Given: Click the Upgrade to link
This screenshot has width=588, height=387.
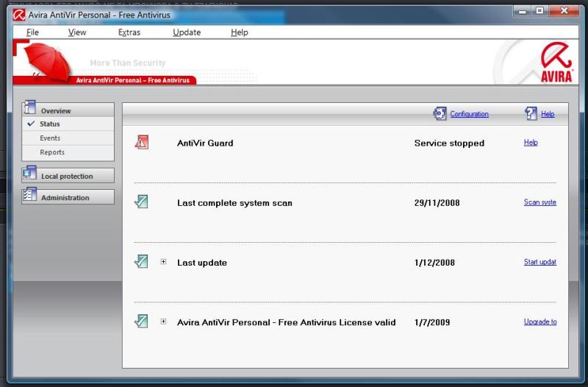Looking at the screenshot, I should click(540, 322).
